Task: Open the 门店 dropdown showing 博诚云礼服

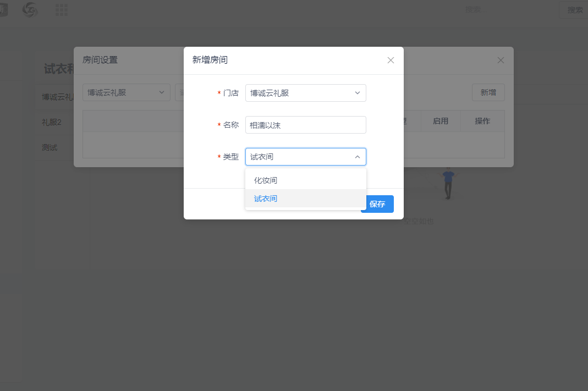Action: pos(305,92)
